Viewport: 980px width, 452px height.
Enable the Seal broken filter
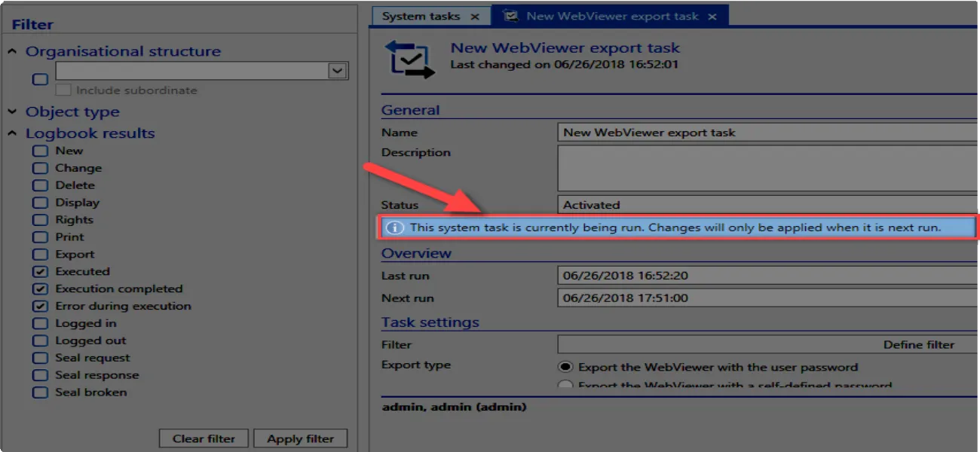tap(40, 392)
